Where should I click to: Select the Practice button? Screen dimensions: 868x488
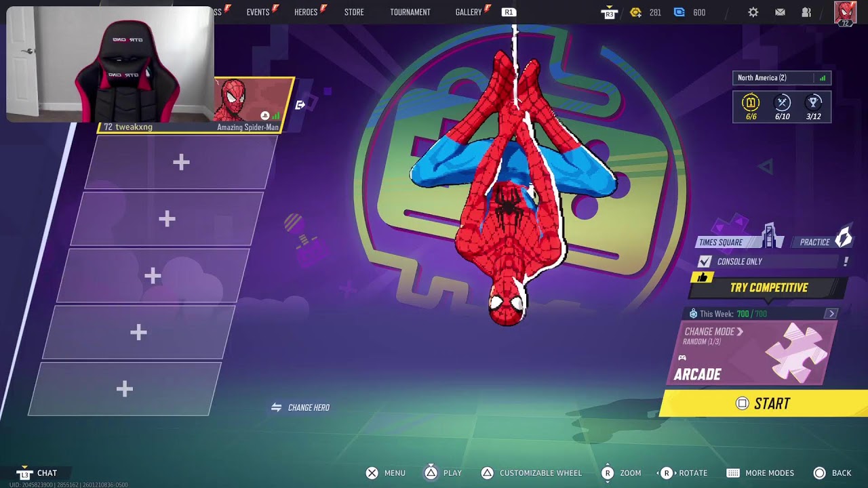pos(823,242)
